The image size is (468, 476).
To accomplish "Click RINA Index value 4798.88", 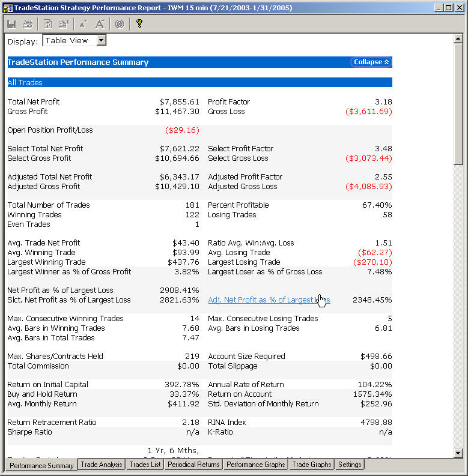I will (x=376, y=422).
